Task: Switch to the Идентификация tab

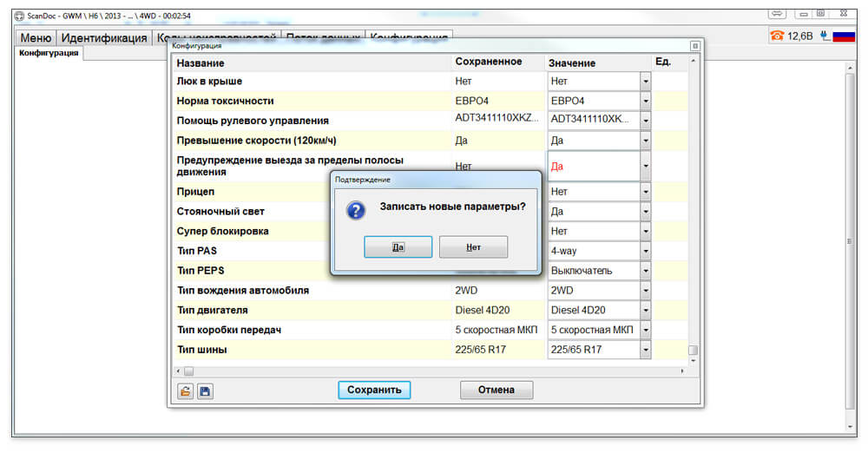Action: [104, 37]
